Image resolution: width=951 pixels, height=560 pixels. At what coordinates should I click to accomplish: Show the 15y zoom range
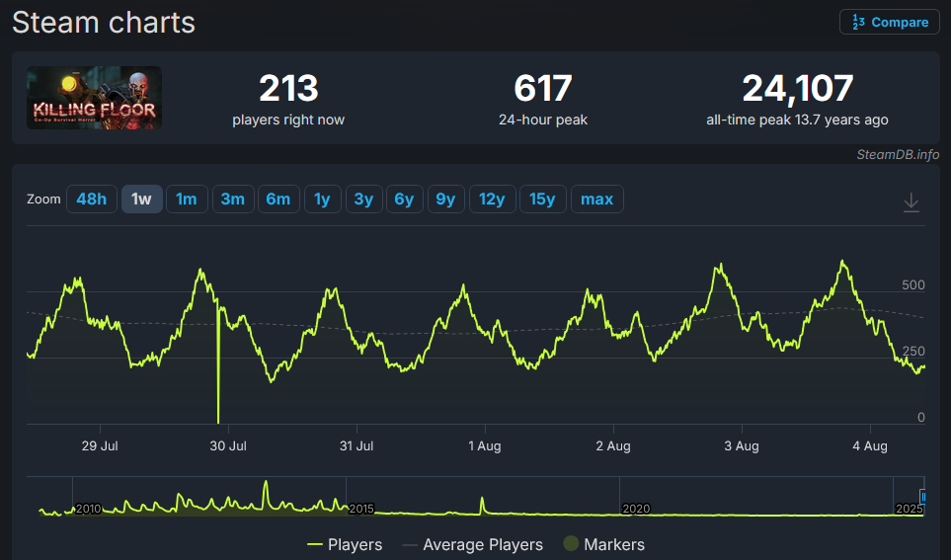pyautogui.click(x=543, y=199)
